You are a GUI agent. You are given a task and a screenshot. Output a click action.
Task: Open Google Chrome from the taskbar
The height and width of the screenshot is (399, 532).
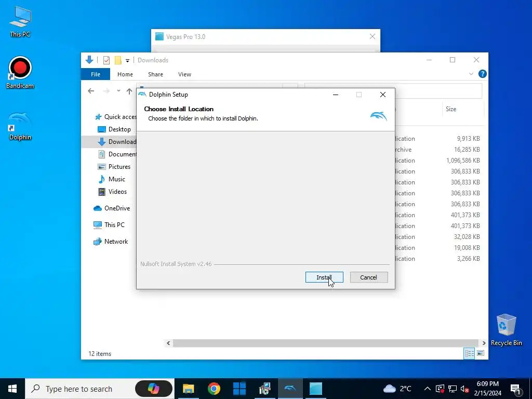pyautogui.click(x=214, y=389)
